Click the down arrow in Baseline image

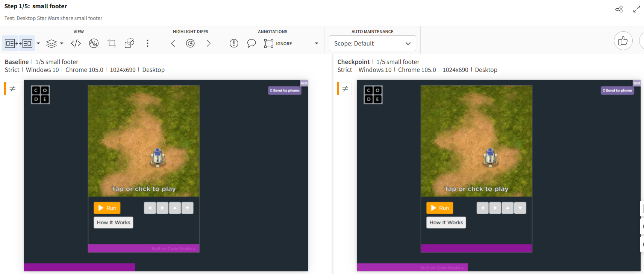(x=187, y=208)
